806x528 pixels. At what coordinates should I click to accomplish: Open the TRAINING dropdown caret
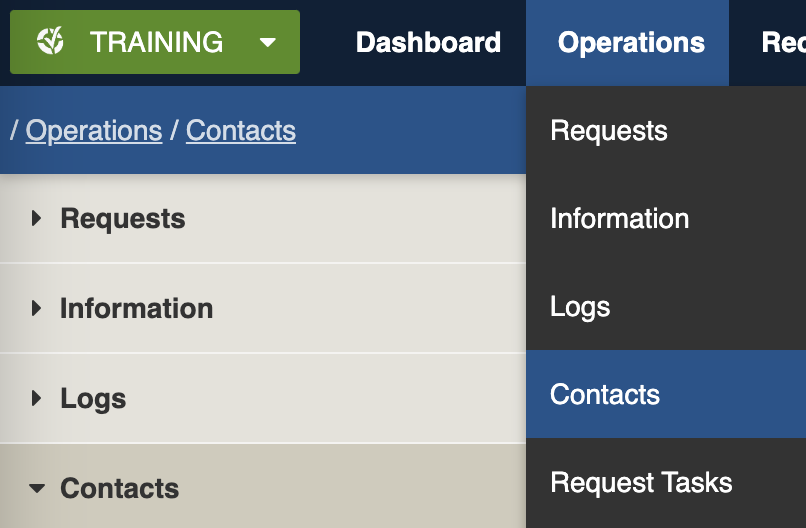[x=267, y=43]
